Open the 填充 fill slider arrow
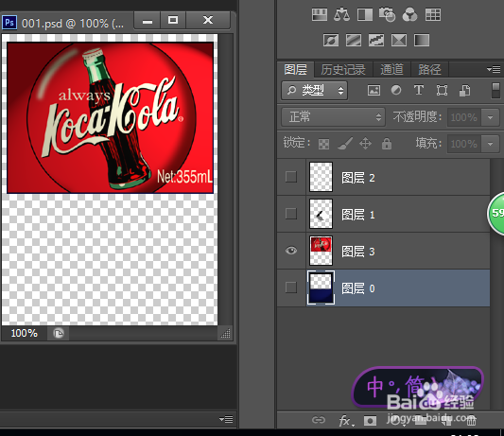 pyautogui.click(x=491, y=144)
